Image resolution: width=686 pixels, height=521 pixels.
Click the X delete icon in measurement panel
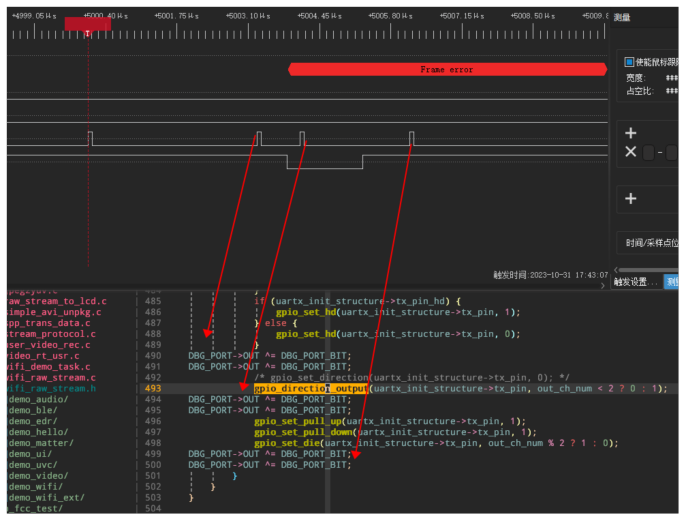[630, 152]
